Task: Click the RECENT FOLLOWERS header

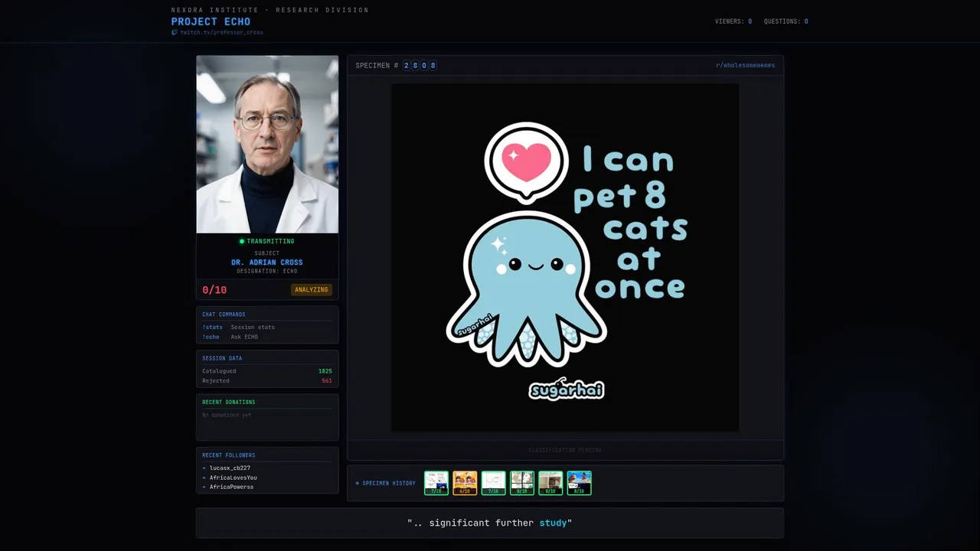Action: [x=229, y=455]
